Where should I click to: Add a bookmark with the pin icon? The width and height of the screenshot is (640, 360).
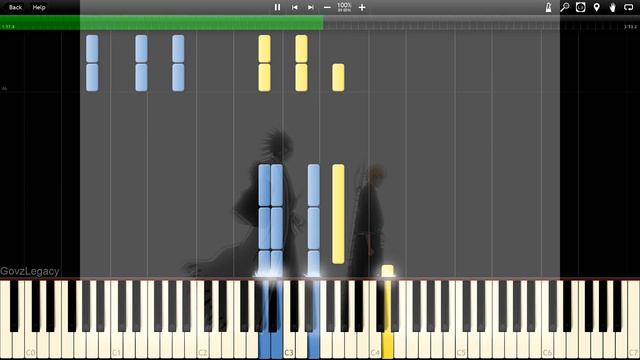[x=596, y=7]
